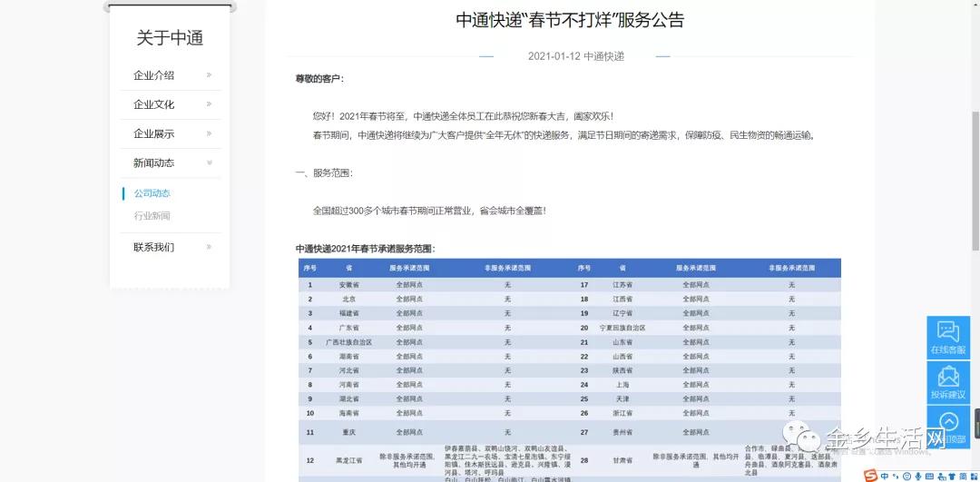Click the 安徽省 table cell
Screen dimensions: 980x482
(348, 284)
